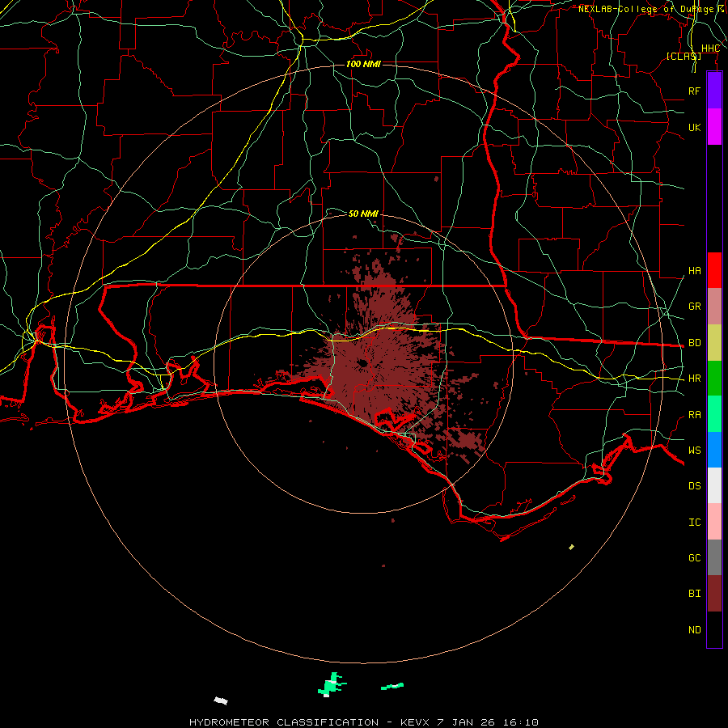This screenshot has height=728, width=728.
Task: Click the RF purple legend swatch
Action: [x=714, y=91]
